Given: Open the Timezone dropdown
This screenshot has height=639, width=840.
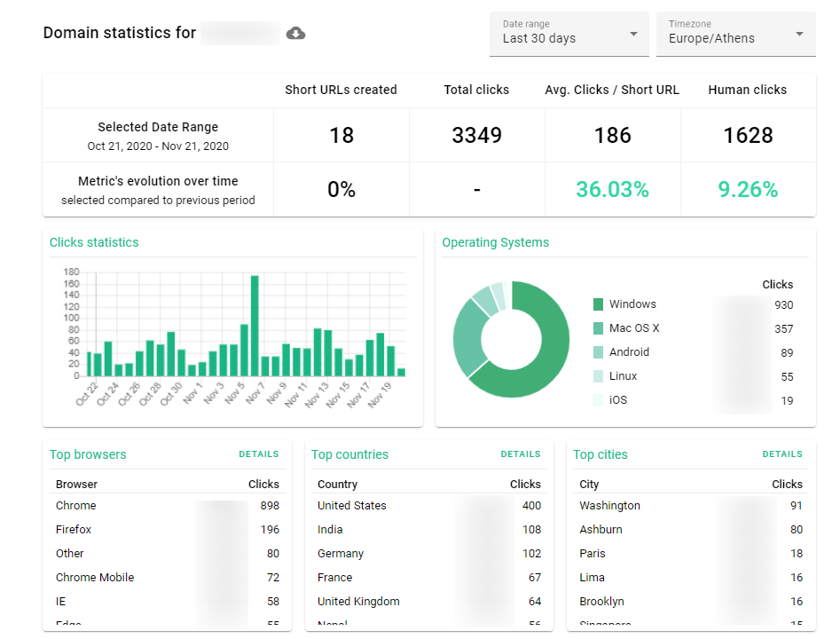Looking at the screenshot, I should coord(735,34).
